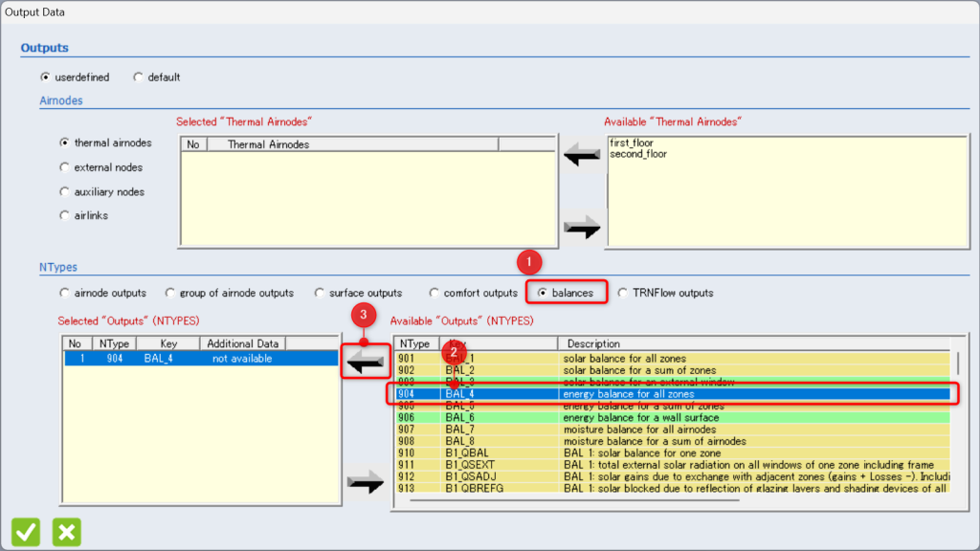Select row 910 B1_QBAL solar balance for one zone

point(673,452)
